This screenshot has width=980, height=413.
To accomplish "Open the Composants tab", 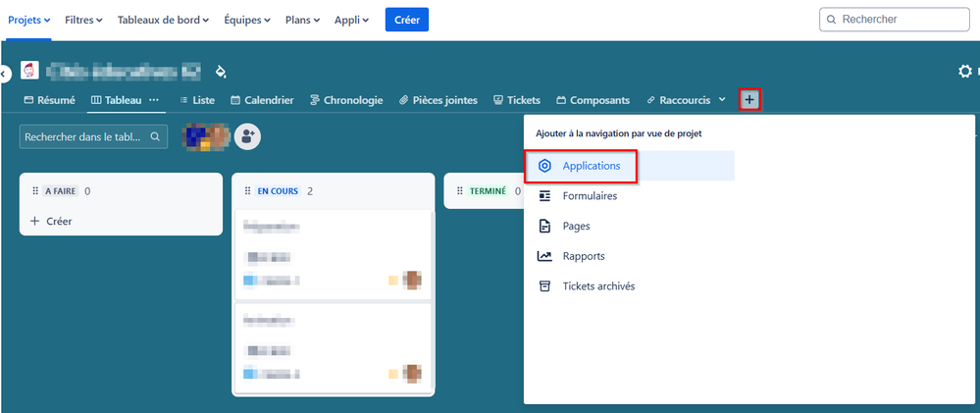I will (x=593, y=100).
